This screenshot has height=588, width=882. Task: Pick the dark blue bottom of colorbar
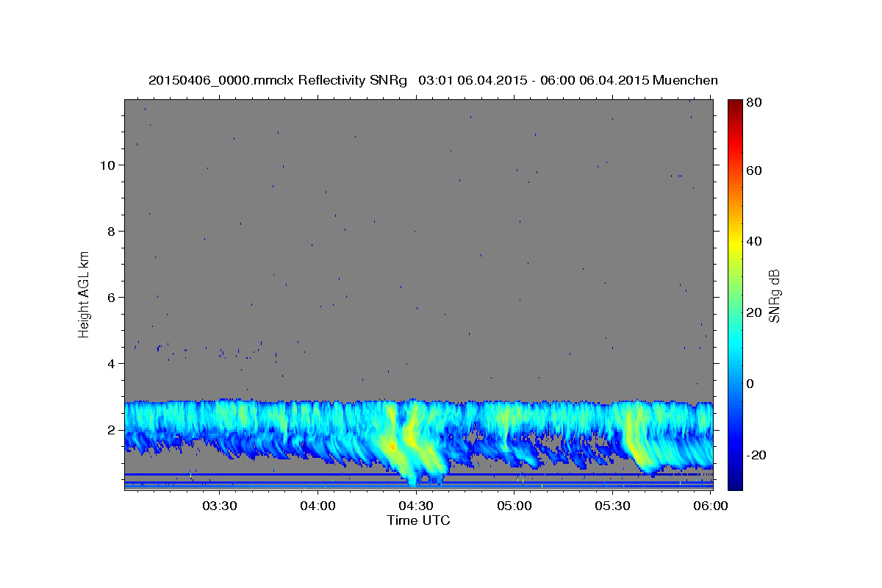(x=735, y=481)
